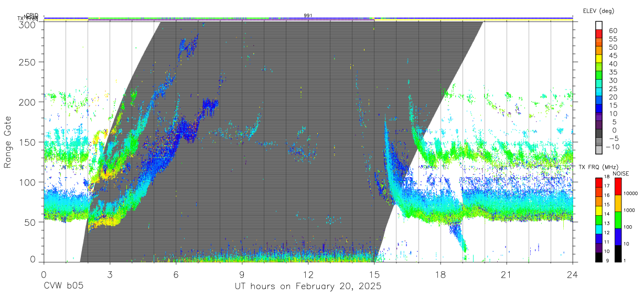Click black 1-10 swatch in NOISE bar
The width and height of the screenshot is (644, 297).
(618, 253)
